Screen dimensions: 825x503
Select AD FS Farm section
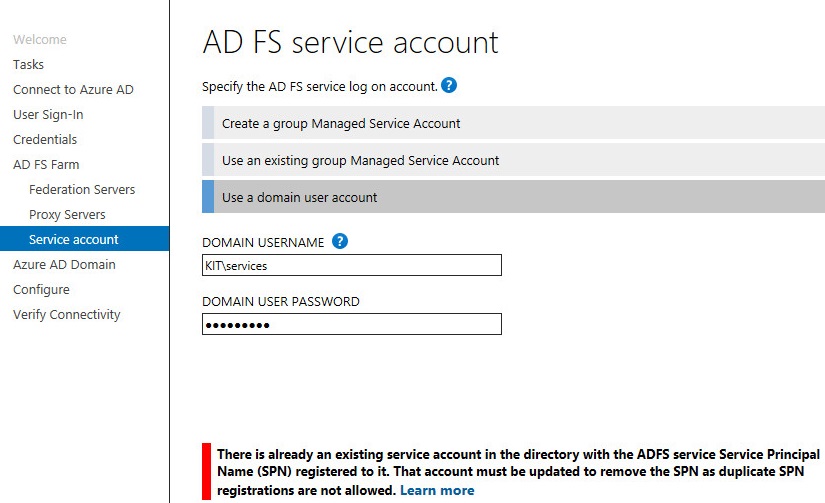click(x=46, y=165)
